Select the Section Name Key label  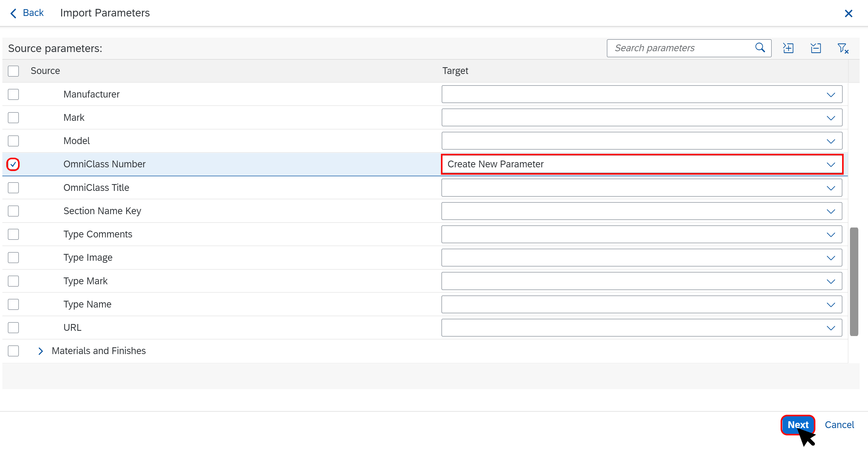(x=102, y=211)
